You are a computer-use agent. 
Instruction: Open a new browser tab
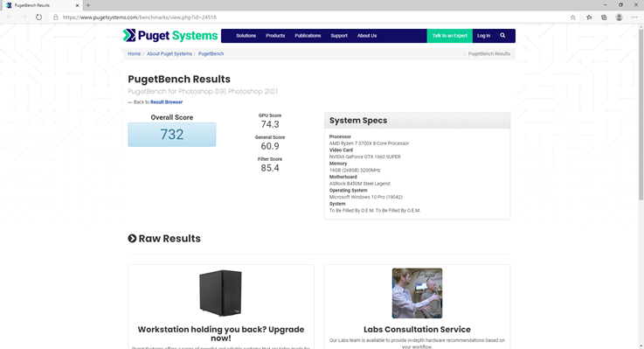(88, 5)
